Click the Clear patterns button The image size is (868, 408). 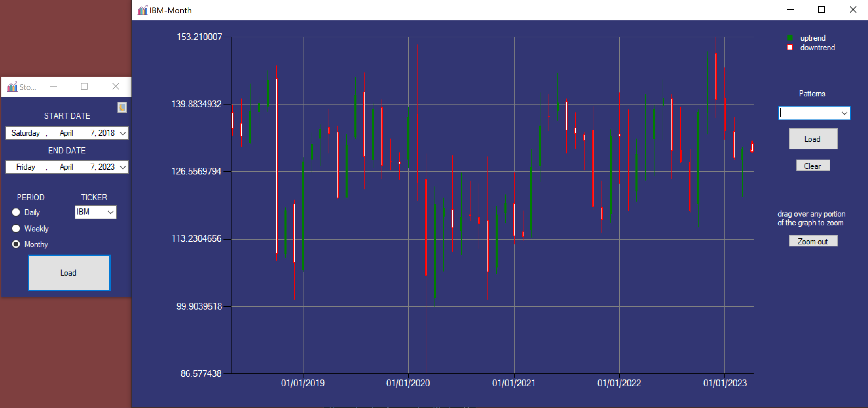pos(813,166)
